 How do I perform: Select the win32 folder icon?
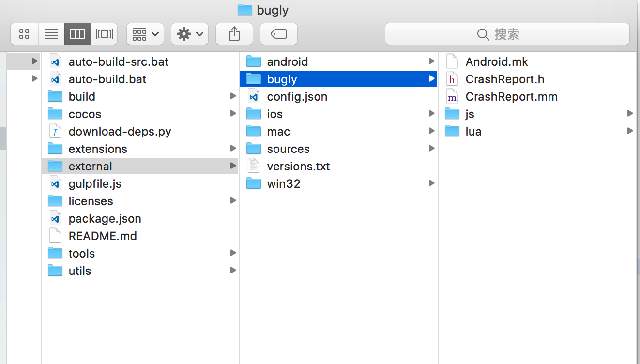pos(254,184)
